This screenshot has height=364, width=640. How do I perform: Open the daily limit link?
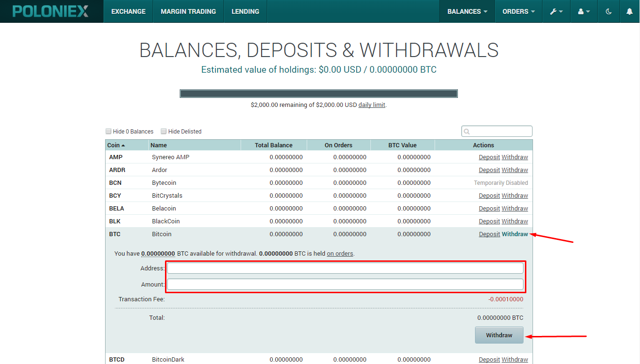coord(372,105)
